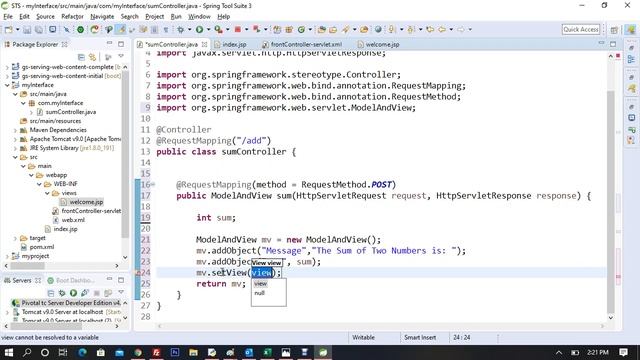640x360 pixels.
Task: Click Package Explorer horizontal scrollbar right arrow
Action: (117, 266)
